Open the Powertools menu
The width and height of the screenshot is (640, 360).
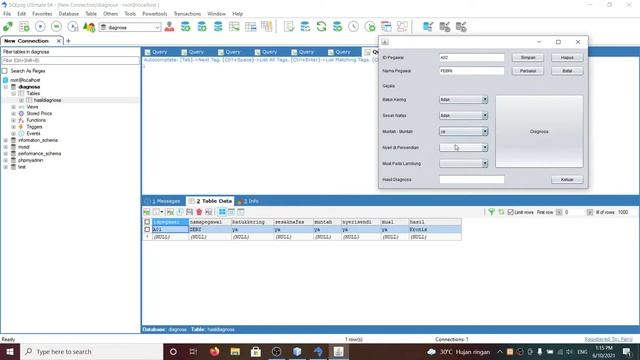155,14
